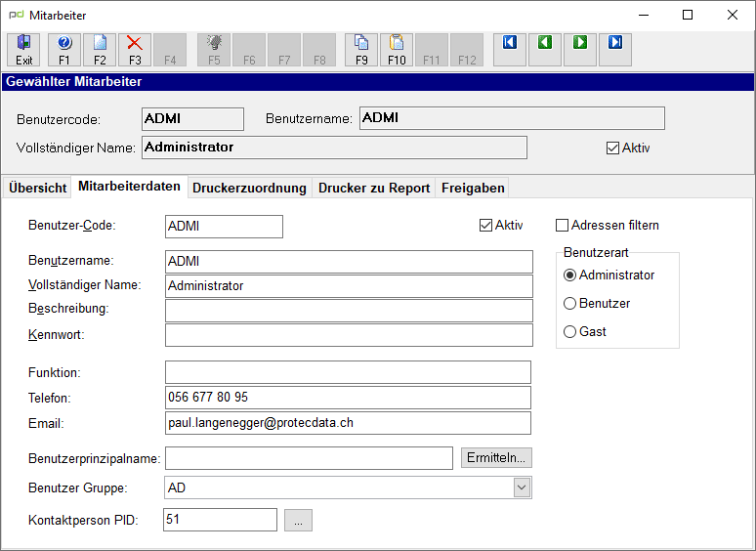Click the F9 copy icon
The height and width of the screenshot is (551, 756).
pyautogui.click(x=361, y=50)
